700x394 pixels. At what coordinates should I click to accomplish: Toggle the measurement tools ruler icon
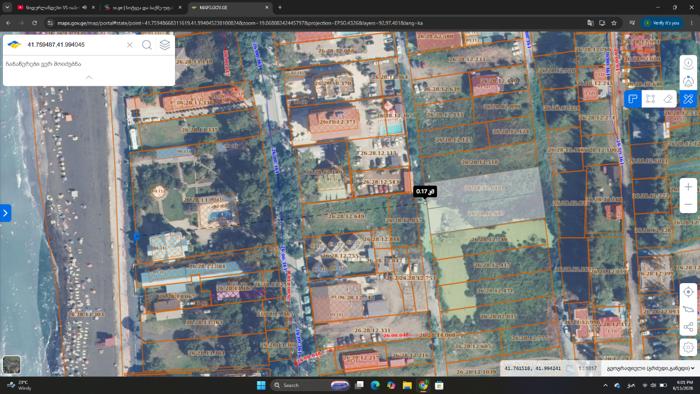click(x=688, y=99)
